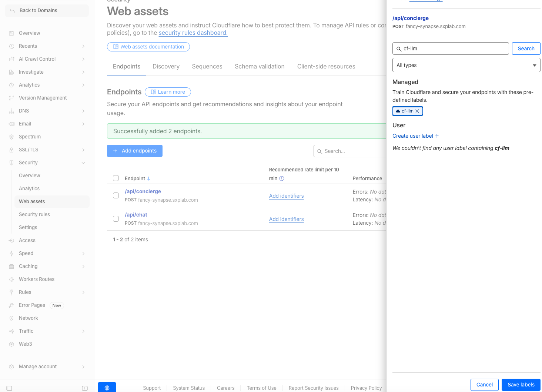This screenshot has height=392, width=542.
Task: Click Create user label link
Action: 416,136
